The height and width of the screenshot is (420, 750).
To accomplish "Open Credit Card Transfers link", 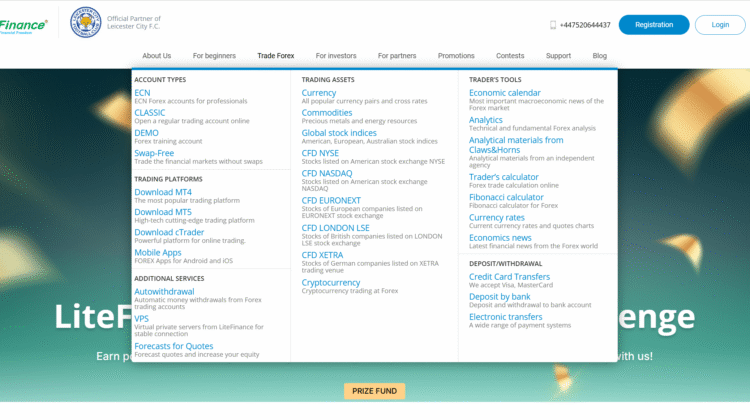I will pos(509,276).
